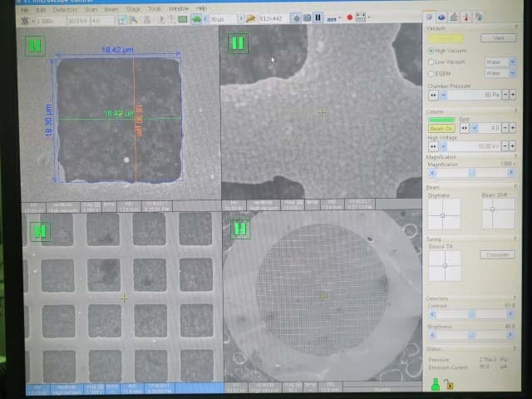Screen dimensions: 532x399
Task: Select the Low Vacuum radio button
Action: (x=431, y=62)
